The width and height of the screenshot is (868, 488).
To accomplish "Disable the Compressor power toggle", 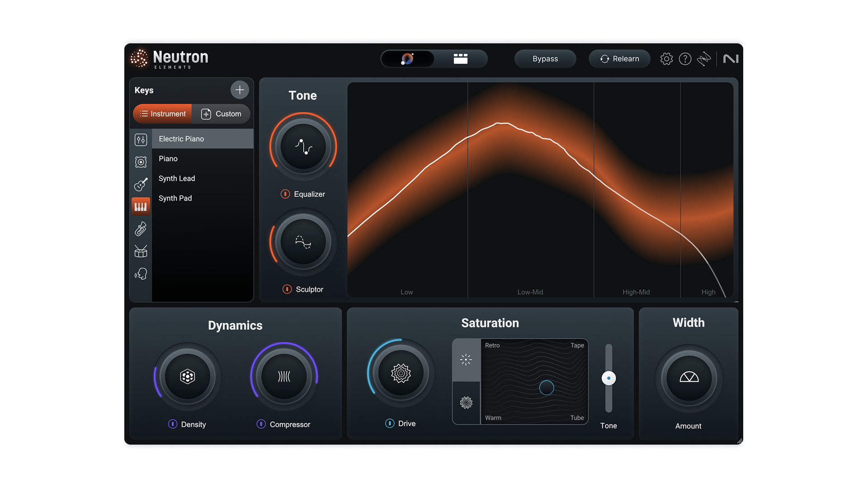I will (261, 424).
